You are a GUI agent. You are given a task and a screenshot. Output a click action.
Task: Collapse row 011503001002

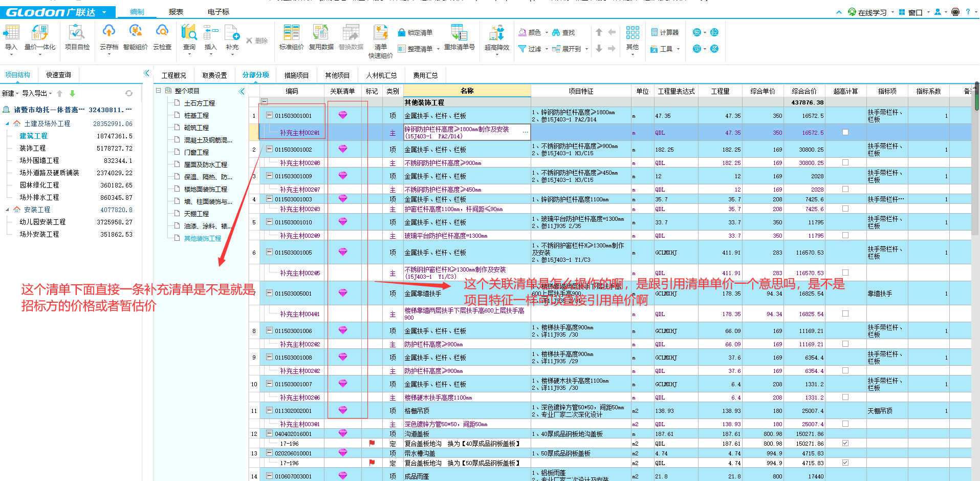click(x=269, y=149)
